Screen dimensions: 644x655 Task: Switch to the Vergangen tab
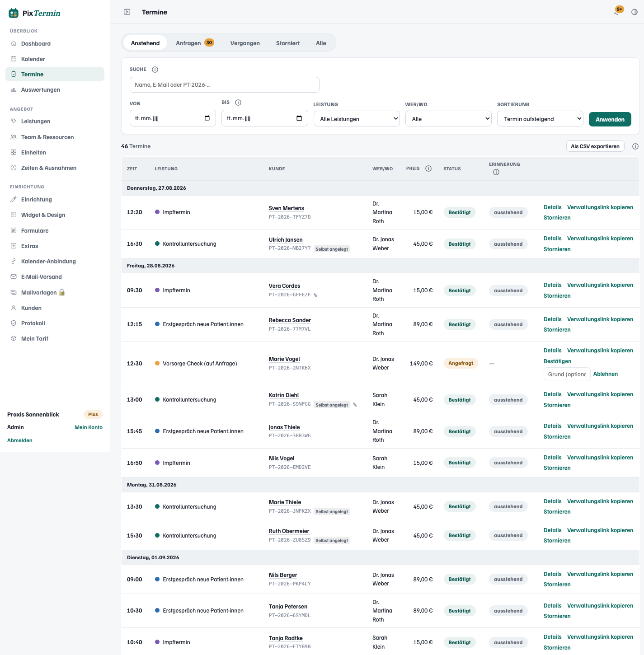pos(245,43)
